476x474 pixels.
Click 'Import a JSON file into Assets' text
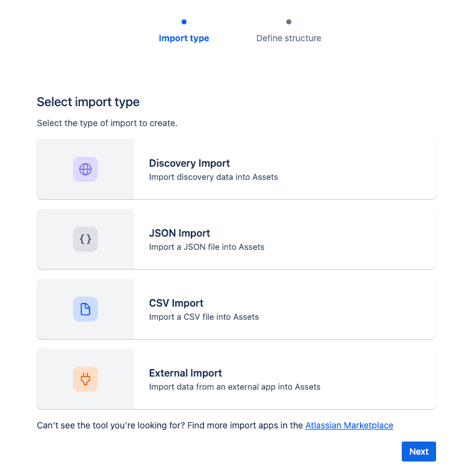tap(206, 247)
